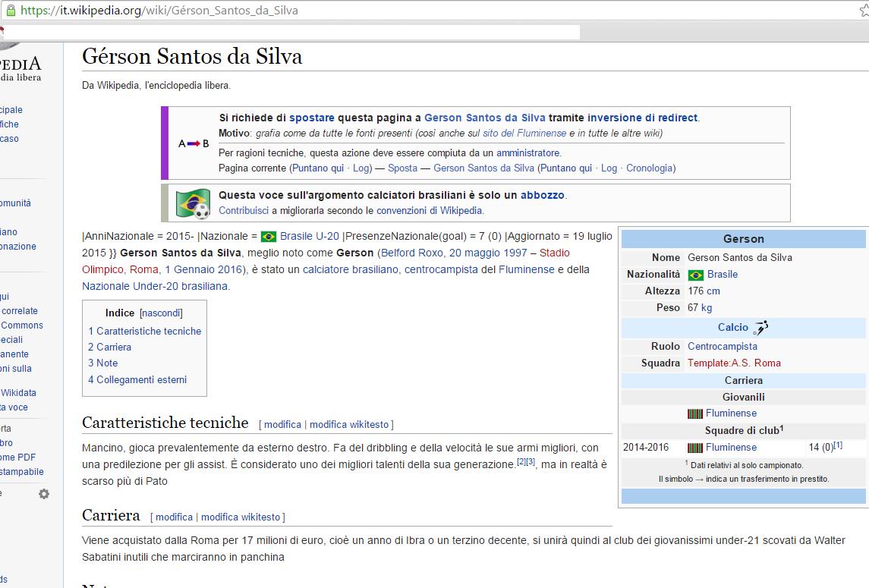Click the Brazil flag in infobox Nazionalità row
Screen dimensions: 869x588
(695, 275)
